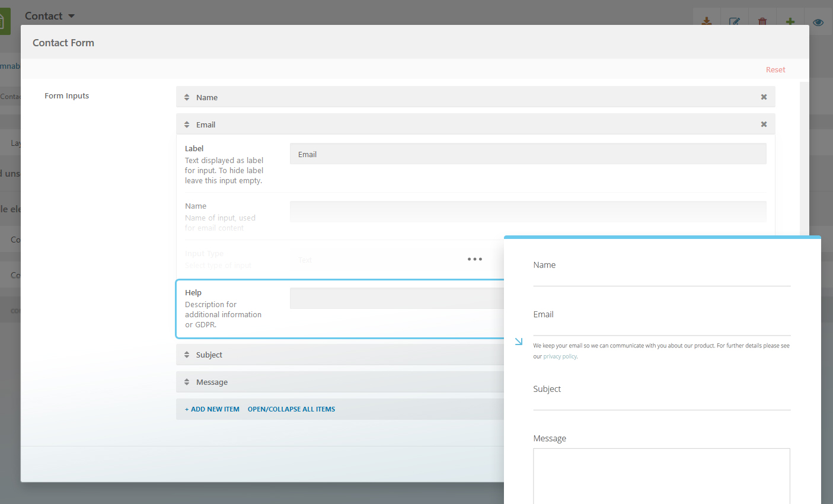
Task: Click the Reset link
Action: [x=775, y=69]
